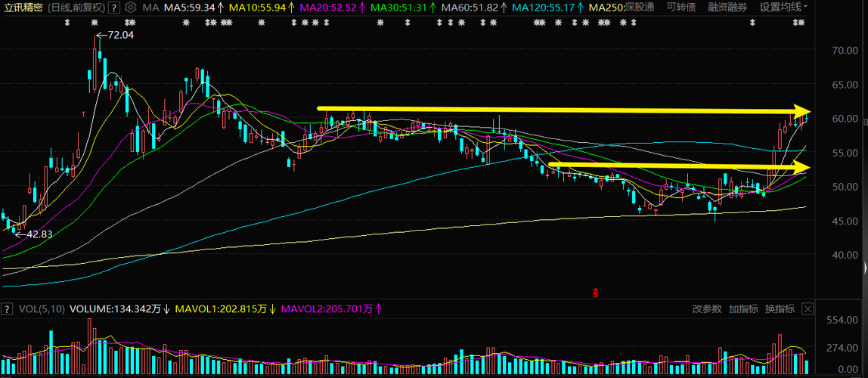The width and height of the screenshot is (868, 378).
Task: Switch to the 可转债 tab
Action: 682,8
